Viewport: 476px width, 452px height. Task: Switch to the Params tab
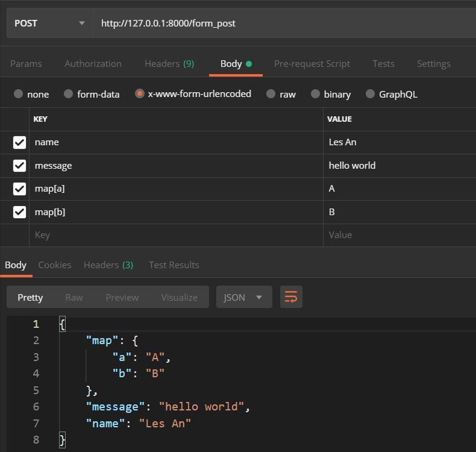click(26, 64)
